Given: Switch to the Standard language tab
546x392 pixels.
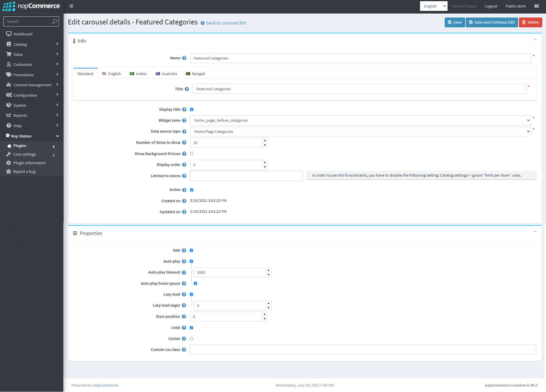Looking at the screenshot, I should point(85,74).
